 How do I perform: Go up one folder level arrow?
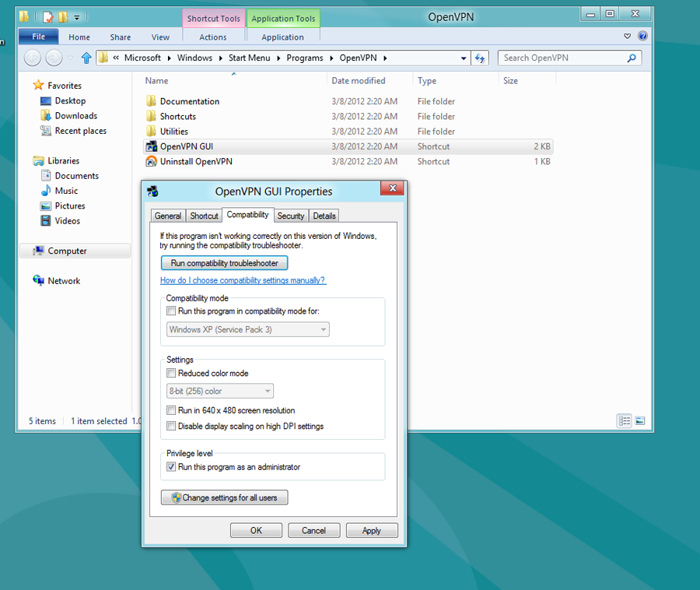point(86,58)
